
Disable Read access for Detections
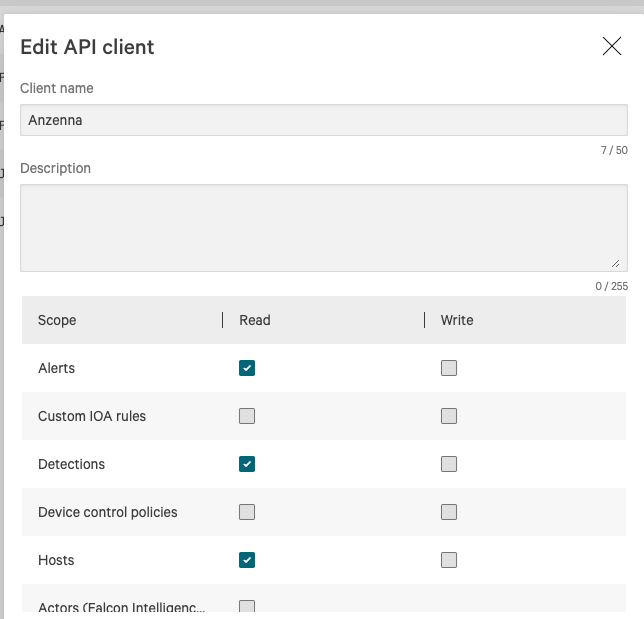click(247, 464)
